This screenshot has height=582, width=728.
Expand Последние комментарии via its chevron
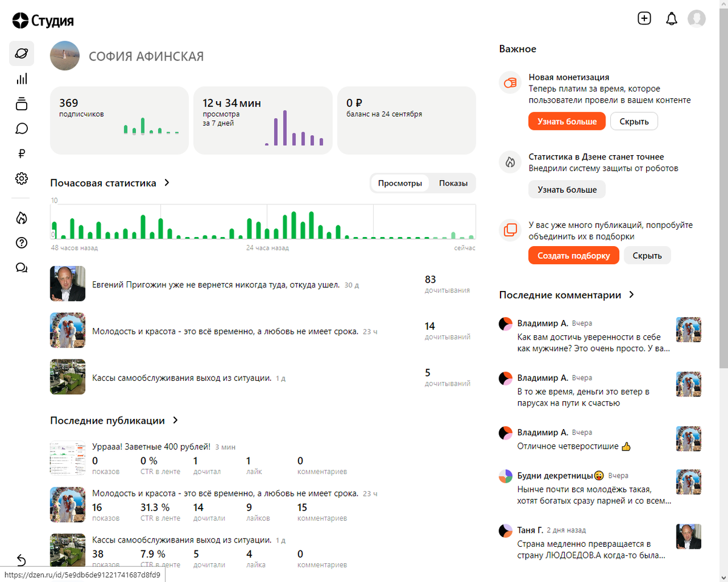pyautogui.click(x=632, y=295)
